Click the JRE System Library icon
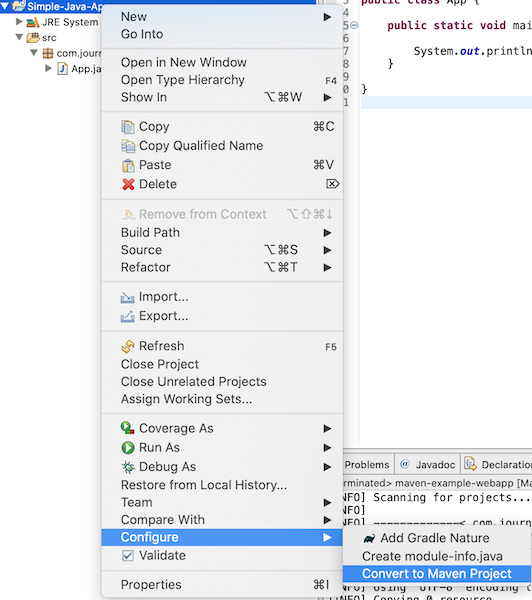This screenshot has height=600, width=532. (33, 23)
